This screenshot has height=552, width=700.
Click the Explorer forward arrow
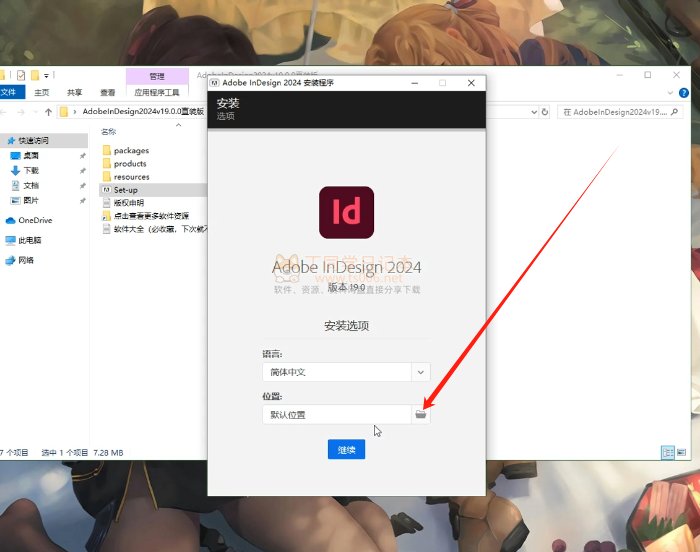pyautogui.click(x=21, y=112)
